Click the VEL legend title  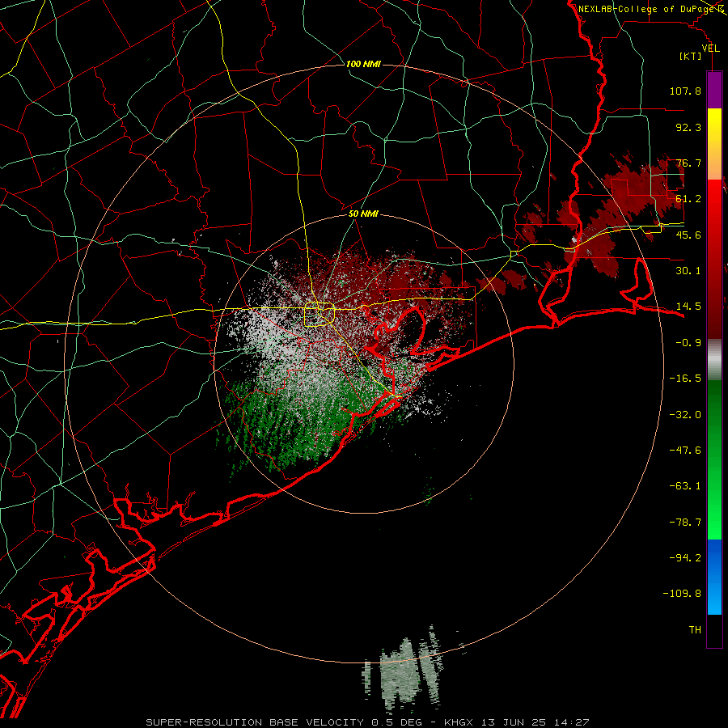[710, 49]
